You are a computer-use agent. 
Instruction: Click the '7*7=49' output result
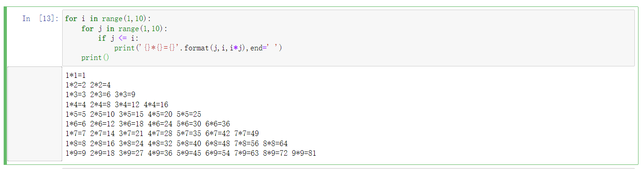pyautogui.click(x=247, y=134)
